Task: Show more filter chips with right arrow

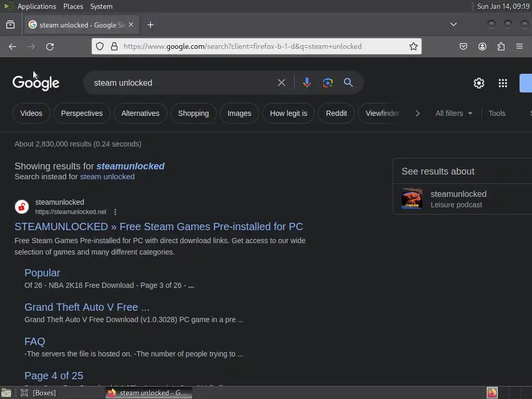Action: point(418,113)
